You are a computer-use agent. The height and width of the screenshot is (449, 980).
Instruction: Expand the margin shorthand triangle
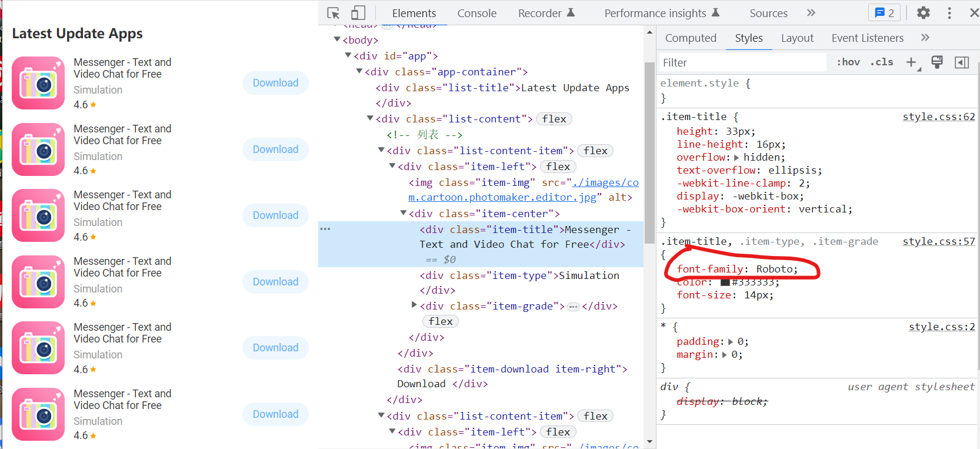coord(724,355)
